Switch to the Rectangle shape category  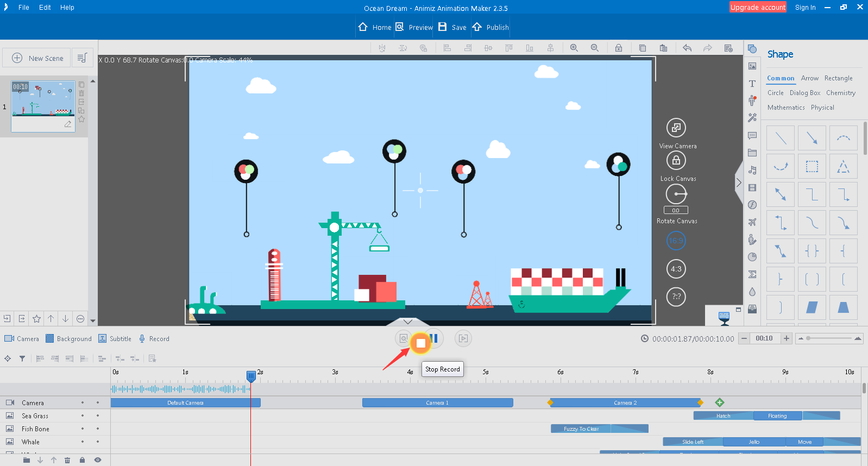click(x=839, y=78)
